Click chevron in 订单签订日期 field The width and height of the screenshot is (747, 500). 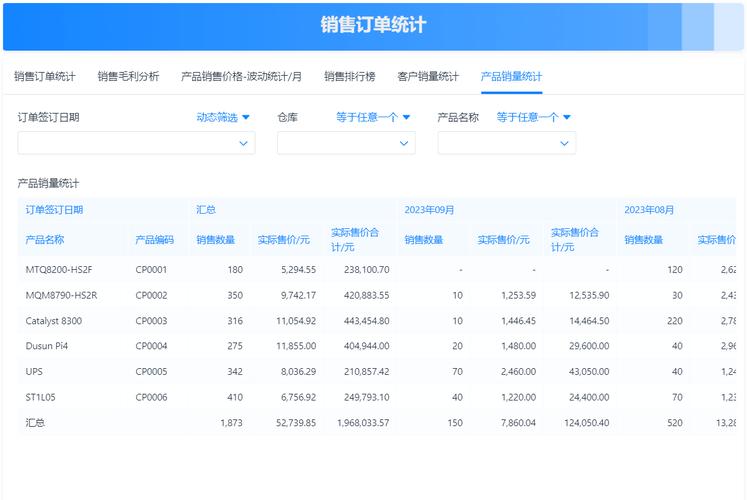[243, 143]
